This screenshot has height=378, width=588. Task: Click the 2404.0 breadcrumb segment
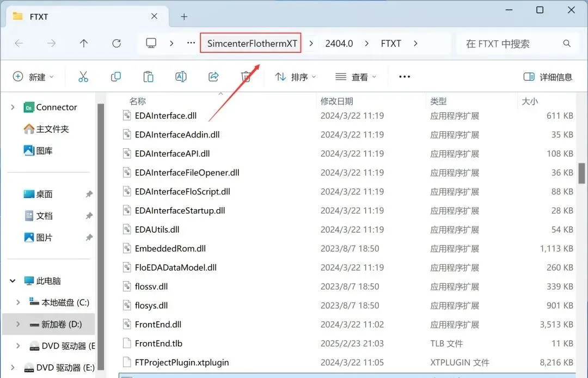coord(339,44)
